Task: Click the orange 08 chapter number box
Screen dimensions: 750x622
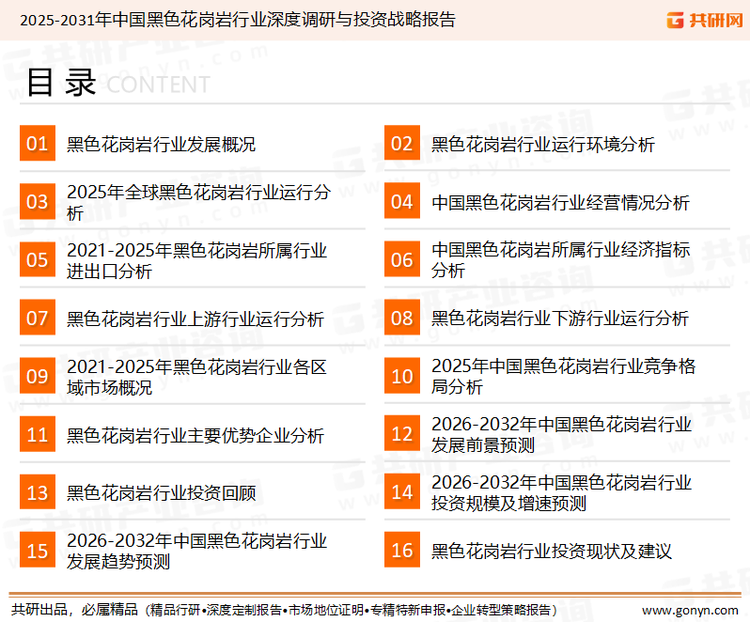Action: pos(402,318)
